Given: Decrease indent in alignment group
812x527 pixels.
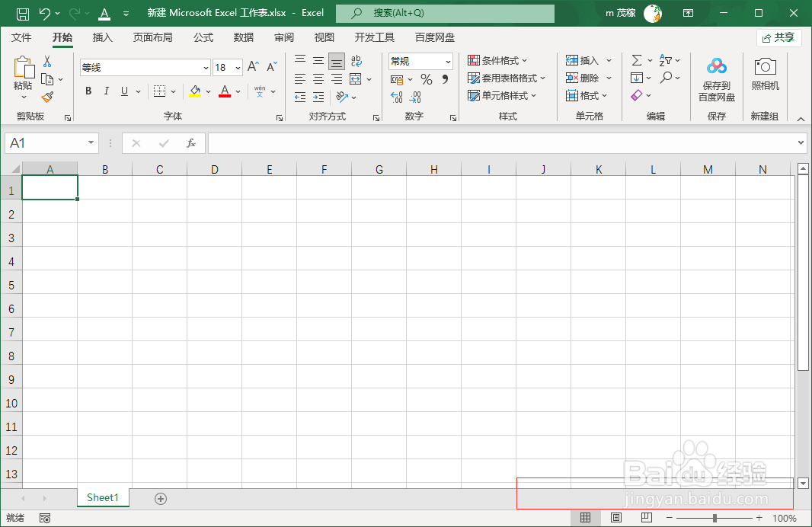Looking at the screenshot, I should (x=300, y=97).
